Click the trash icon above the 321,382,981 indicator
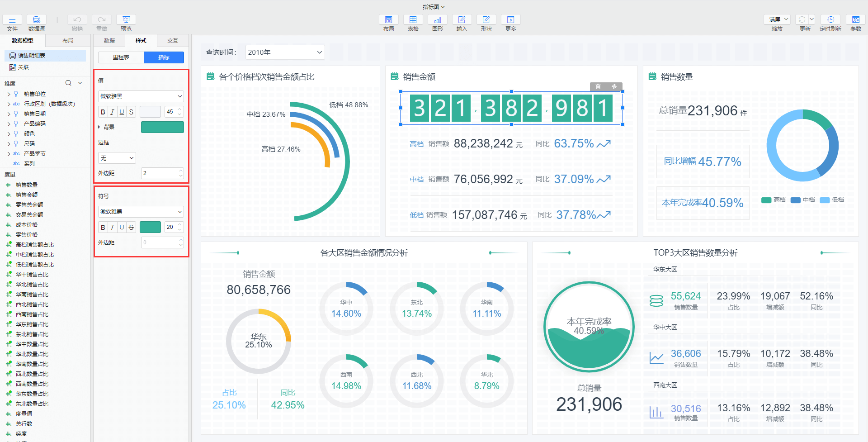This screenshot has height=442, width=868. point(598,86)
